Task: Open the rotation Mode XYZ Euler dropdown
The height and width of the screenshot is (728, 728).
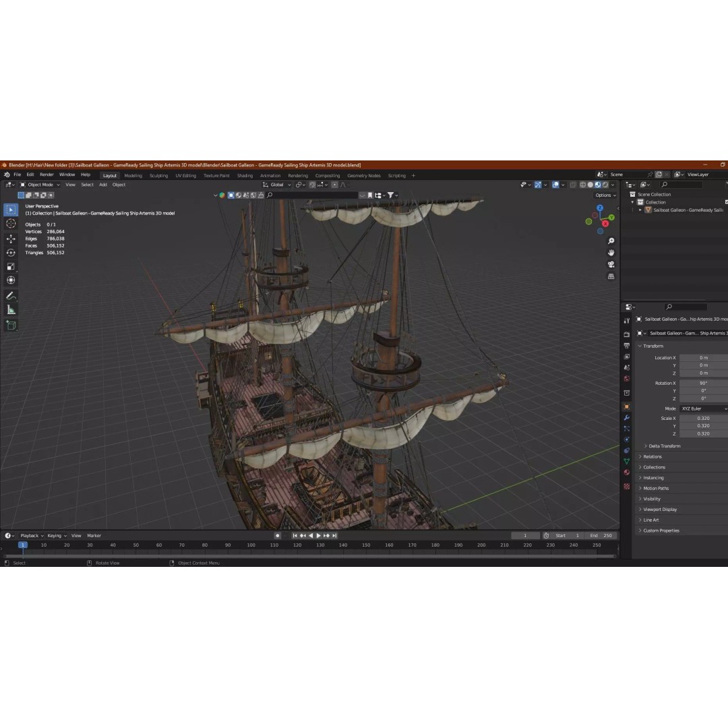Action: click(x=703, y=408)
